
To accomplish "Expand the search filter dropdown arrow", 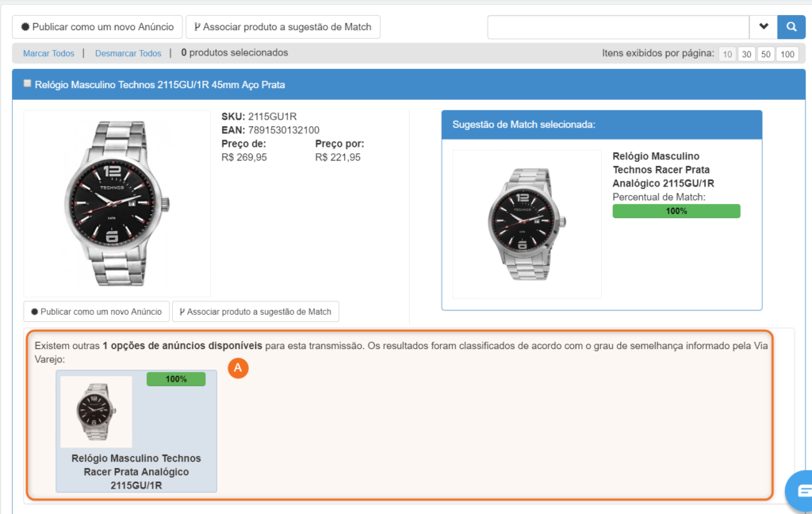I will click(x=764, y=27).
